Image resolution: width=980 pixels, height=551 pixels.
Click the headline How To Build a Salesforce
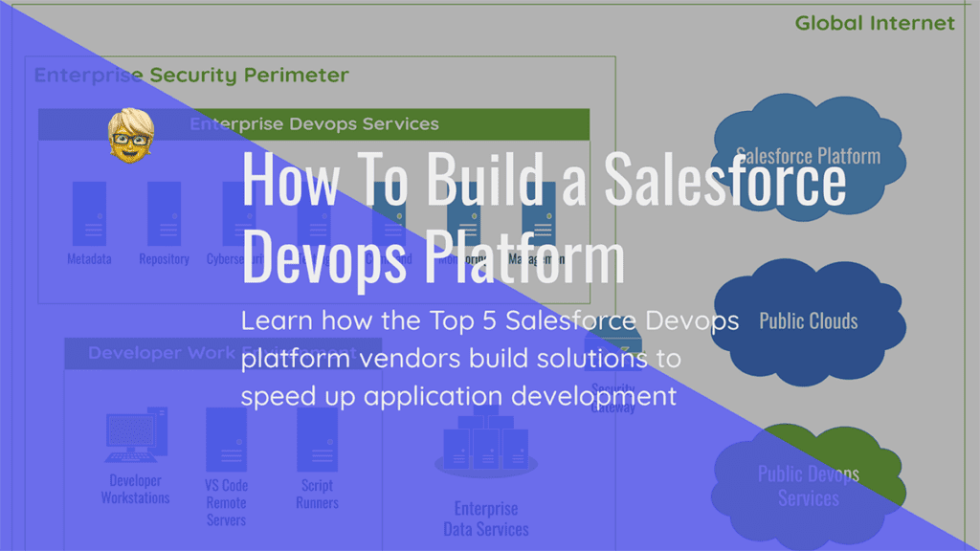[x=544, y=179]
